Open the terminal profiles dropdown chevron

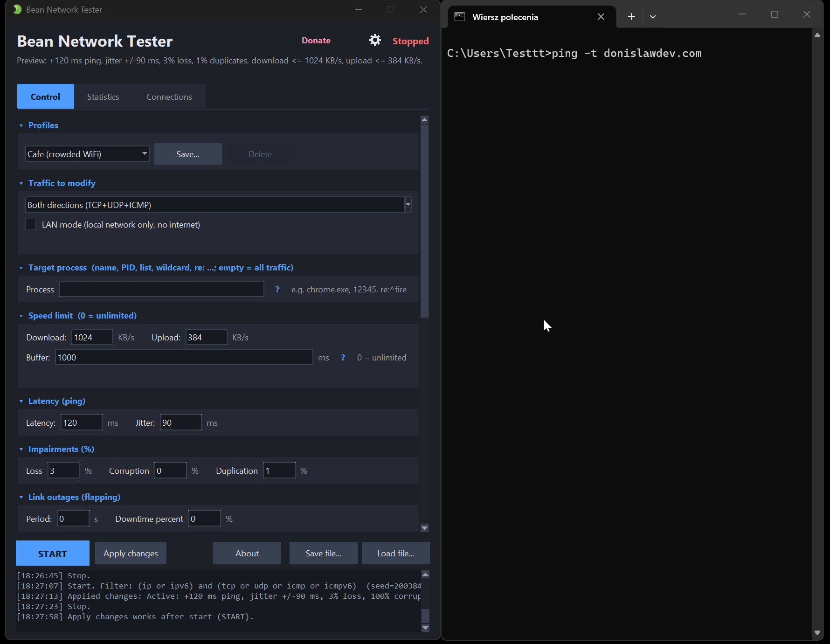coord(653,17)
